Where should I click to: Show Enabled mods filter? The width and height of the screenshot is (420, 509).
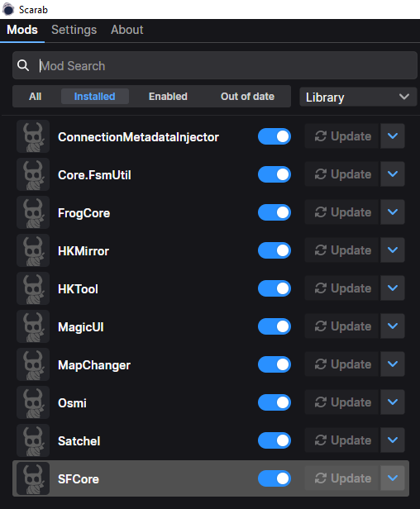point(168,97)
